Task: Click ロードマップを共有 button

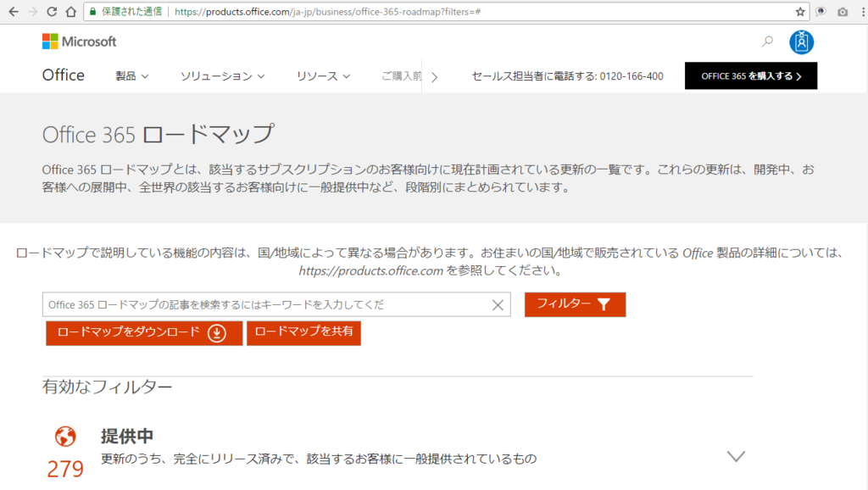Action: coord(304,333)
